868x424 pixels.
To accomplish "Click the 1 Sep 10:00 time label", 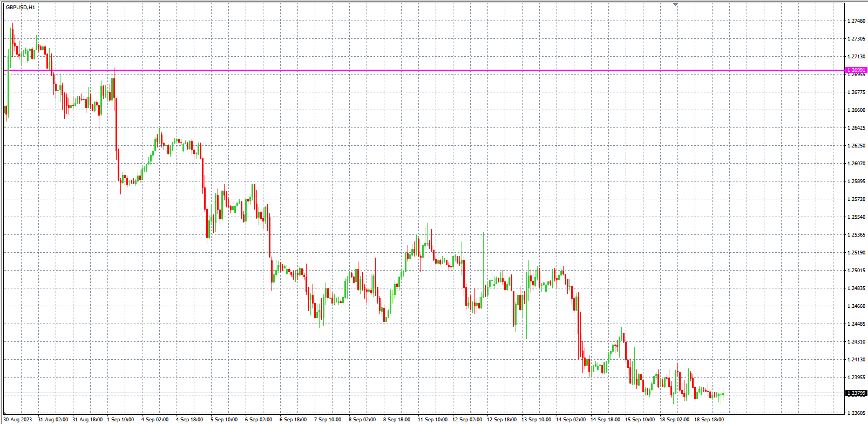I will click(x=120, y=420).
